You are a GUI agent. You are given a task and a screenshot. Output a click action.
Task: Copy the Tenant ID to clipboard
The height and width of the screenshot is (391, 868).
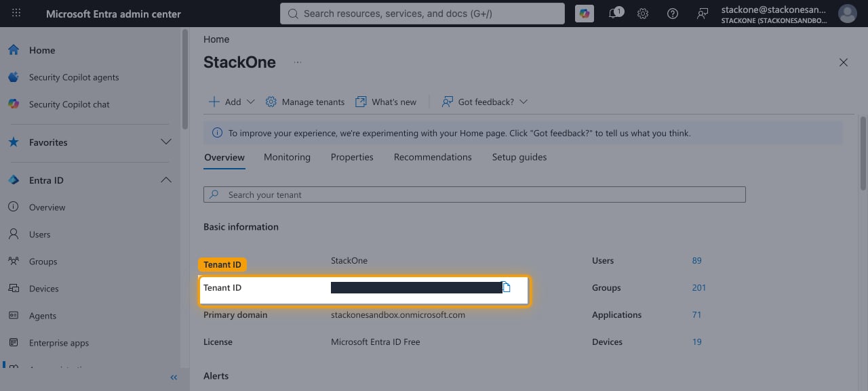pyautogui.click(x=506, y=287)
